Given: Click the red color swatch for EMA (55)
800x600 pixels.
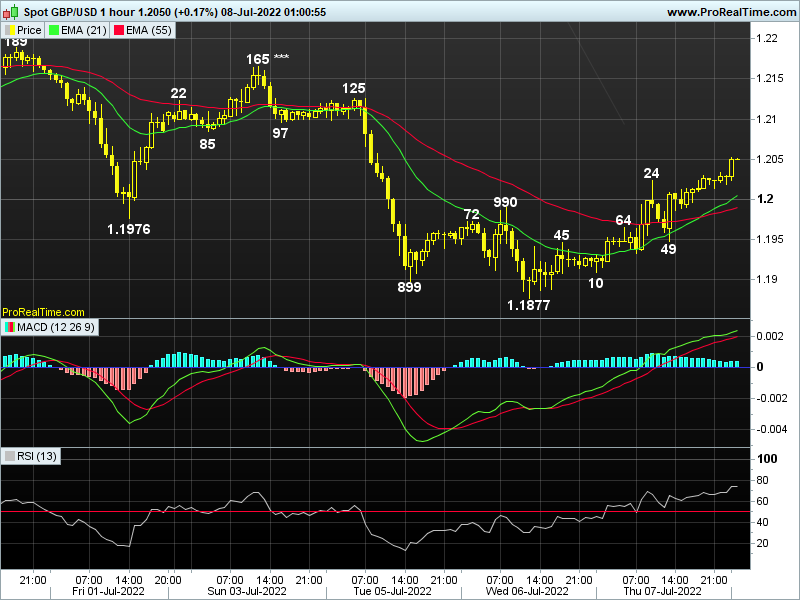Looking at the screenshot, I should [x=117, y=30].
